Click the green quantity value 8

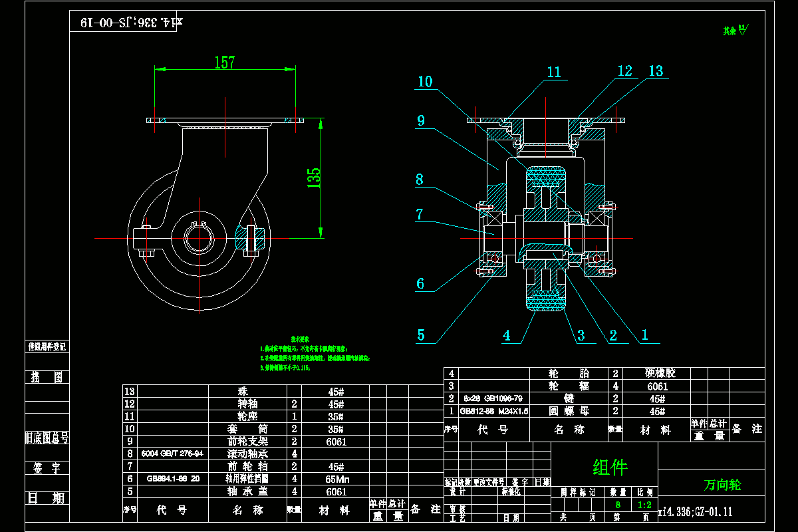(x=618, y=505)
